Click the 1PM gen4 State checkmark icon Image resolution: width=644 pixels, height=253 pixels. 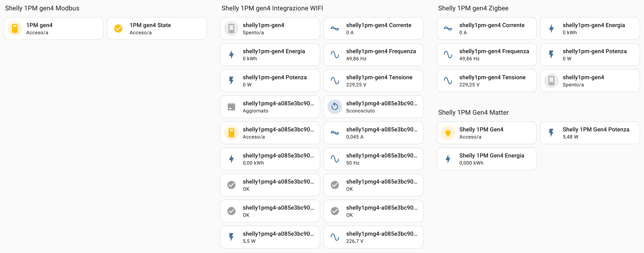(118, 29)
